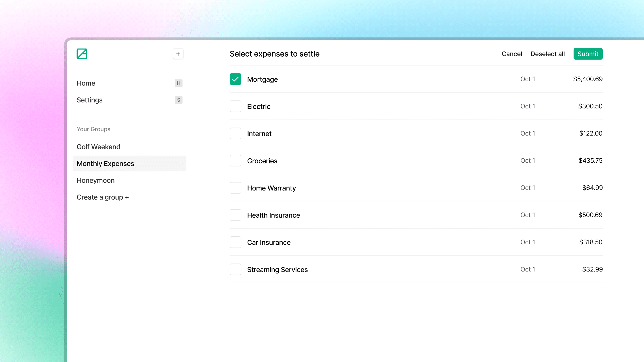Screen dimensions: 644x362
Task: Check the Car Insurance checkbox
Action: 235,242
